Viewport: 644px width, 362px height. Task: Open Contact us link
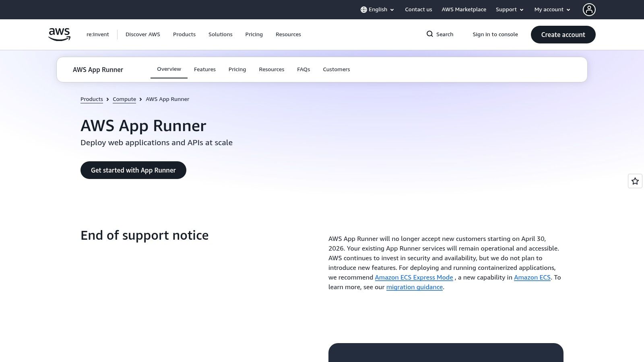pyautogui.click(x=418, y=10)
